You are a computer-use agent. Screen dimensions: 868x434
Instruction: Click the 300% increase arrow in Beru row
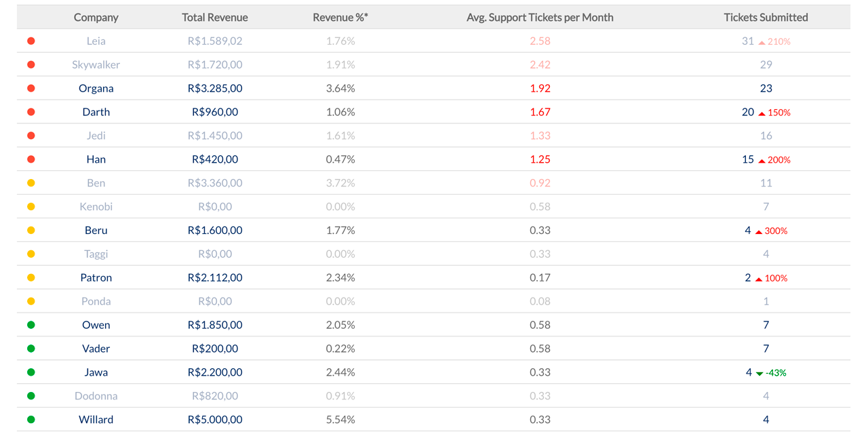pos(759,232)
